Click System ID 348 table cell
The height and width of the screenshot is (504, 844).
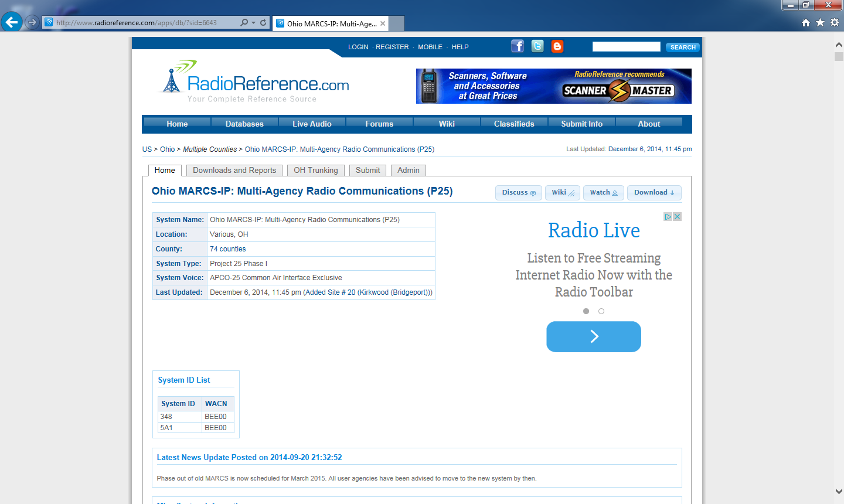(179, 417)
